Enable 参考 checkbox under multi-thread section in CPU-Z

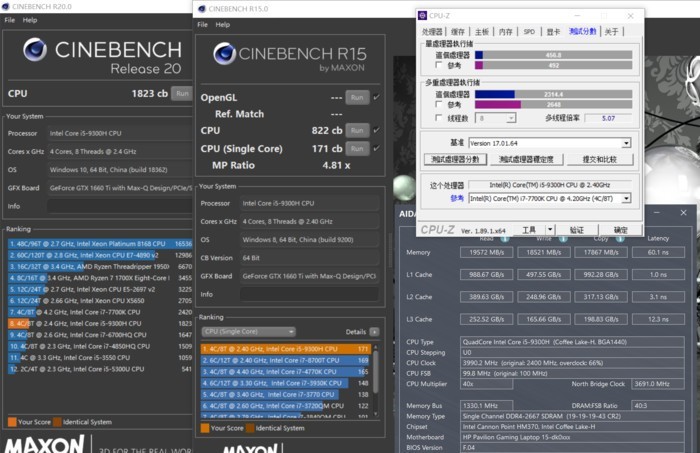click(x=439, y=104)
